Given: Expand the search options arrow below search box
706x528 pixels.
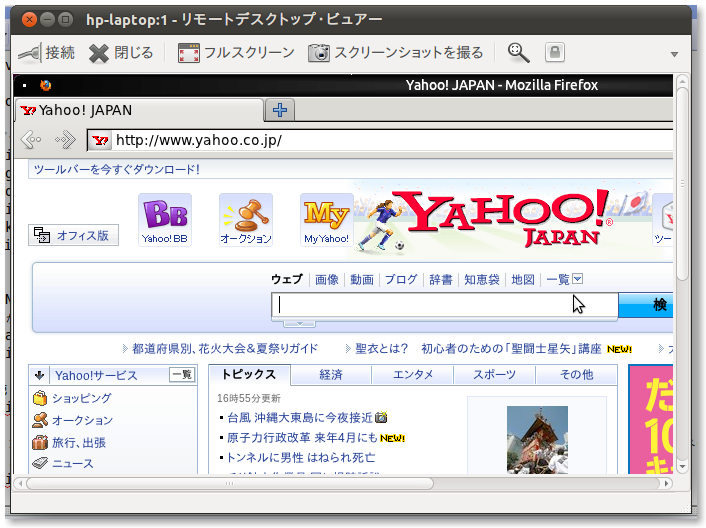Looking at the screenshot, I should coord(299,323).
